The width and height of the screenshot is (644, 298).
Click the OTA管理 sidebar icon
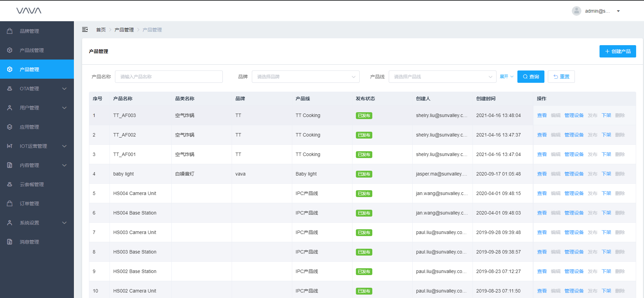[10, 89]
